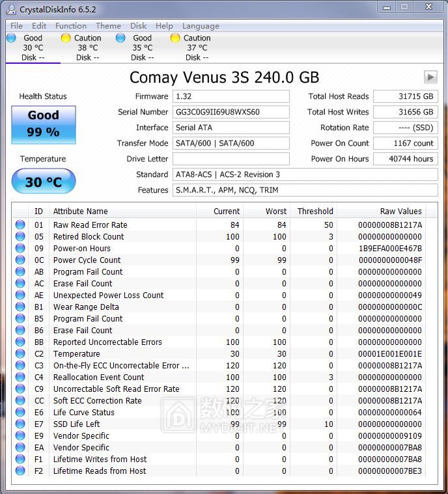Click the Raw Values column header

tap(382, 211)
